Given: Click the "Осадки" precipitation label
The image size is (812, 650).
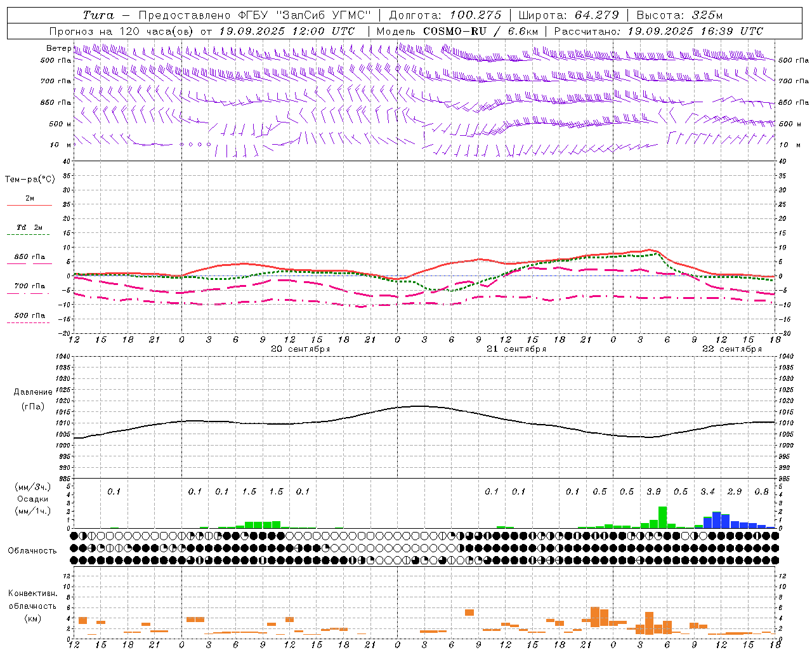Looking at the screenshot, I should click(x=33, y=500).
